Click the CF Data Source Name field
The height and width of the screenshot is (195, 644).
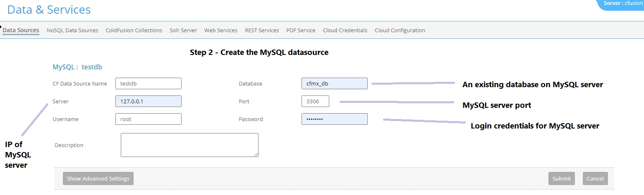(148, 83)
